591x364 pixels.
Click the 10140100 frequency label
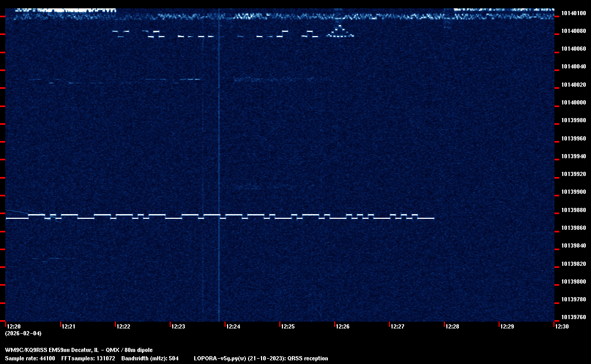573,13
